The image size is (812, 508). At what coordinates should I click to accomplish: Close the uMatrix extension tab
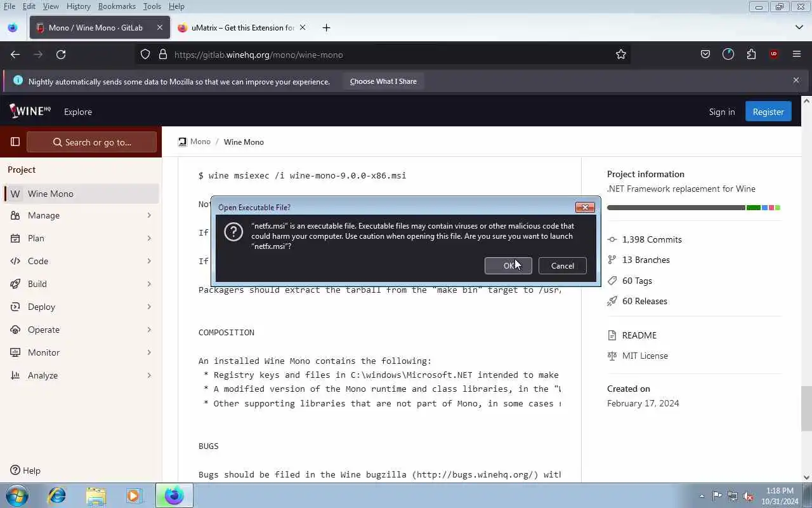303,28
